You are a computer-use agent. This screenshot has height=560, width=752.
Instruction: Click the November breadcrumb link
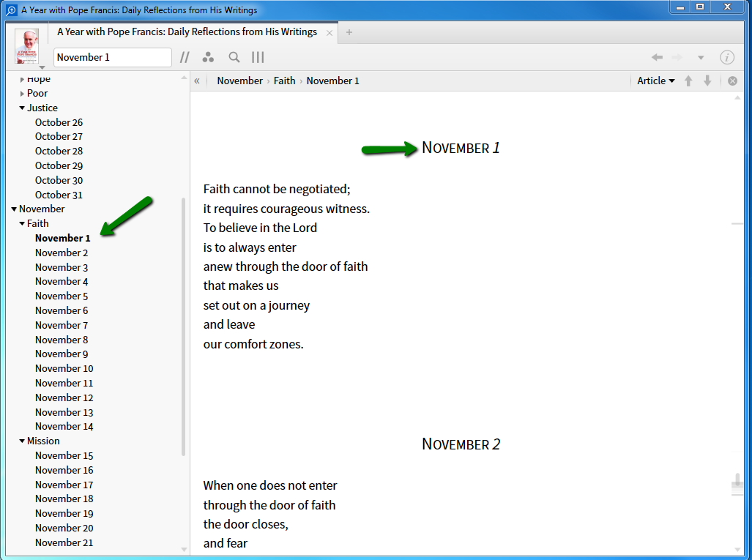point(239,81)
